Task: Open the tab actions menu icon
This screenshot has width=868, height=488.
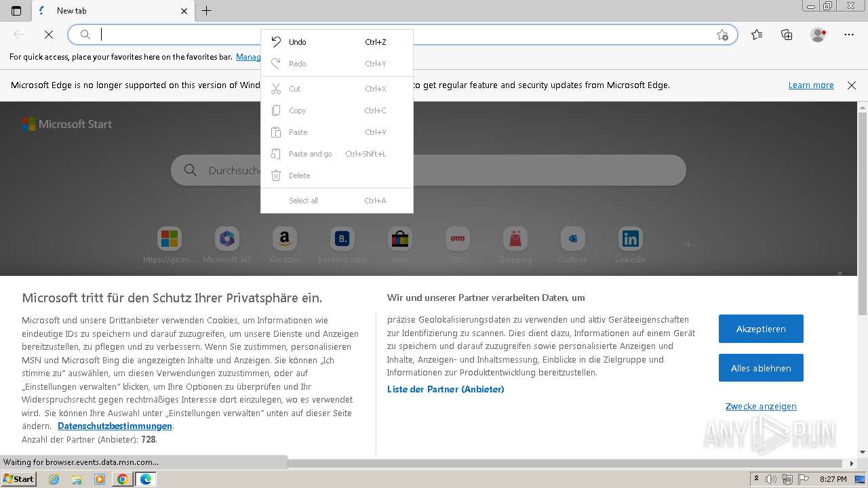Action: 16,11
